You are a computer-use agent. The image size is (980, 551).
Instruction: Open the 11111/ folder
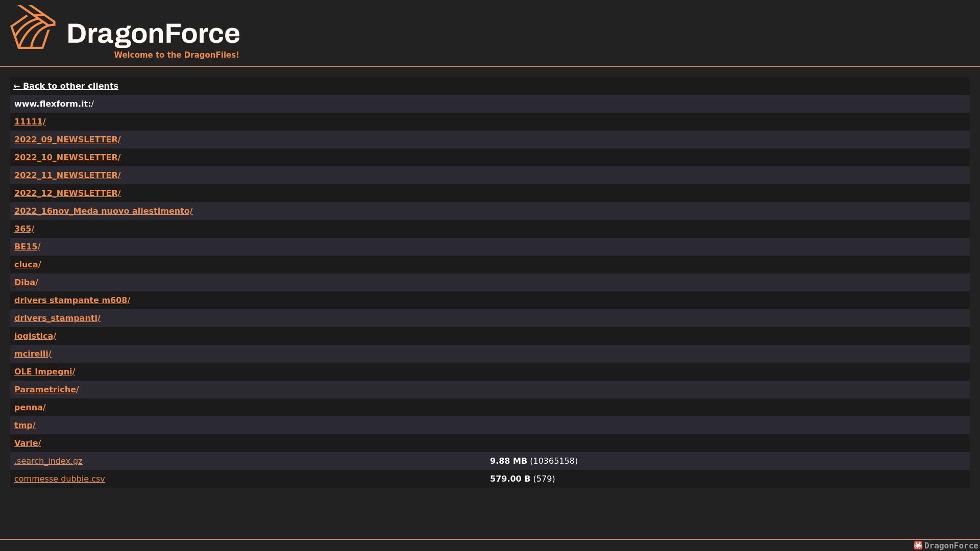coord(30,121)
